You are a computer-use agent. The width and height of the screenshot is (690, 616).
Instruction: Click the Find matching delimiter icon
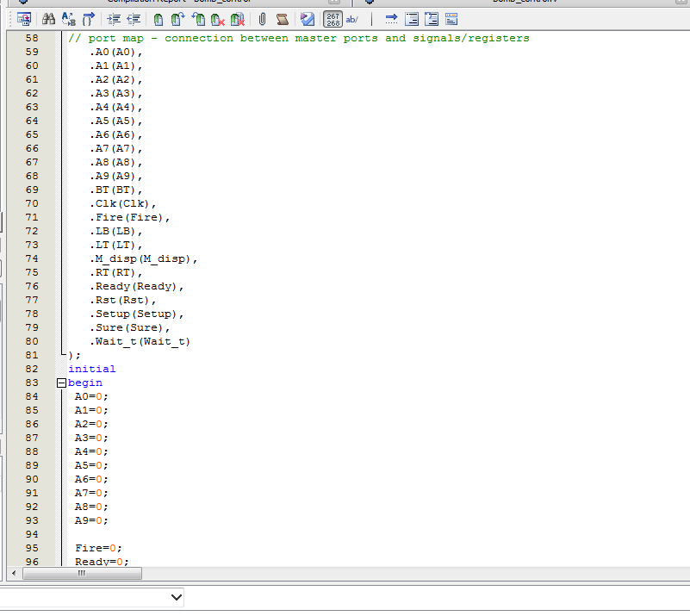pos(88,19)
